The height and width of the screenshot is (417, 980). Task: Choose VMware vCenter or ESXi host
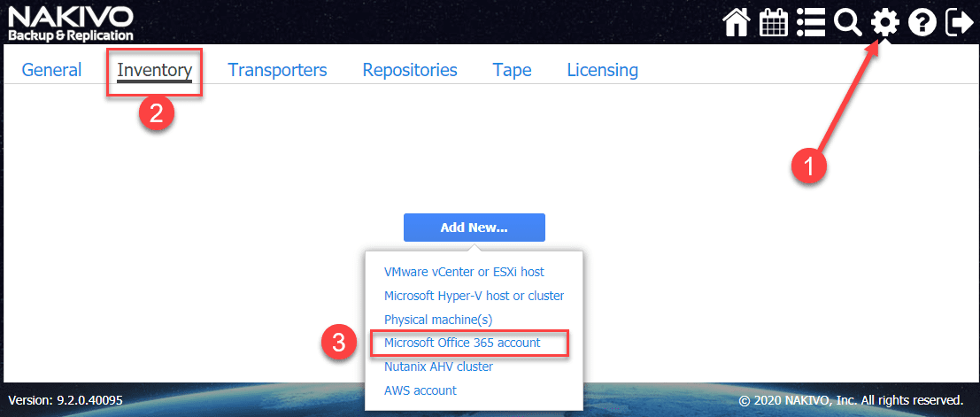pos(465,272)
